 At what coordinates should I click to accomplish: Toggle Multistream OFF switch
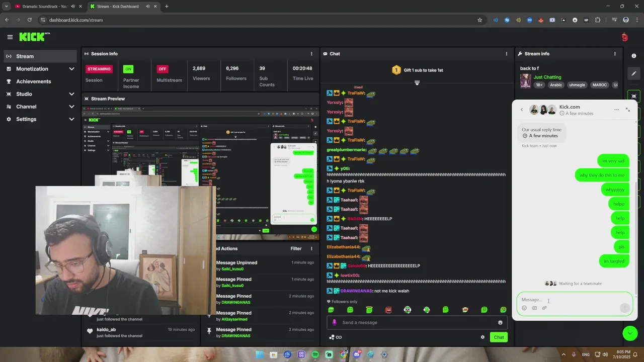162,69
